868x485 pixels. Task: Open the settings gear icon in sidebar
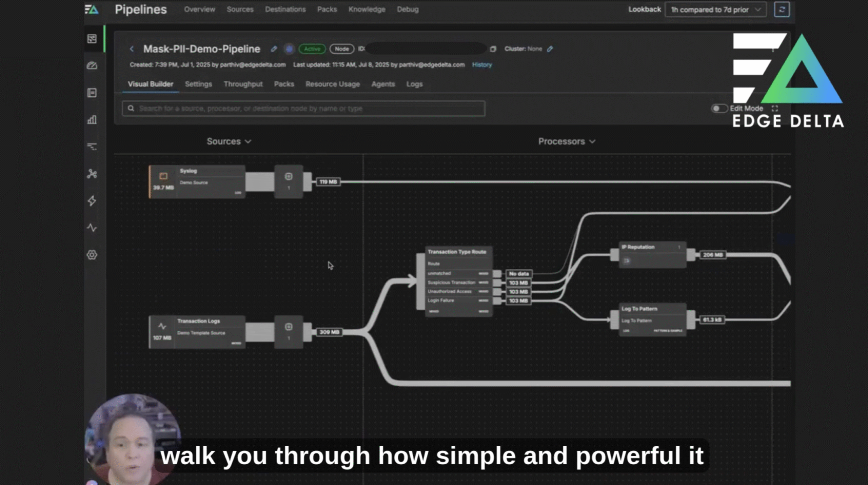tap(92, 255)
